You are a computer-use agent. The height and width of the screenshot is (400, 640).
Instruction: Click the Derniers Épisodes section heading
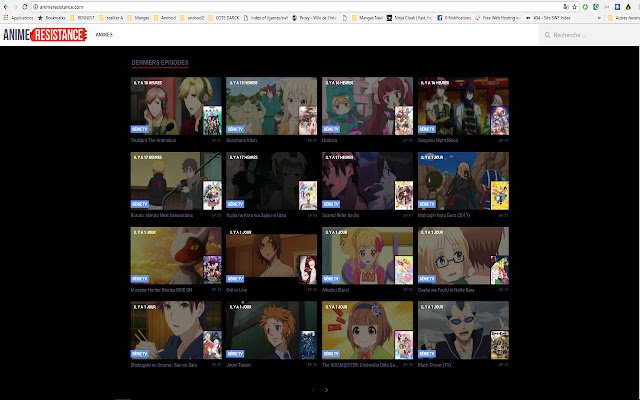pyautogui.click(x=160, y=62)
